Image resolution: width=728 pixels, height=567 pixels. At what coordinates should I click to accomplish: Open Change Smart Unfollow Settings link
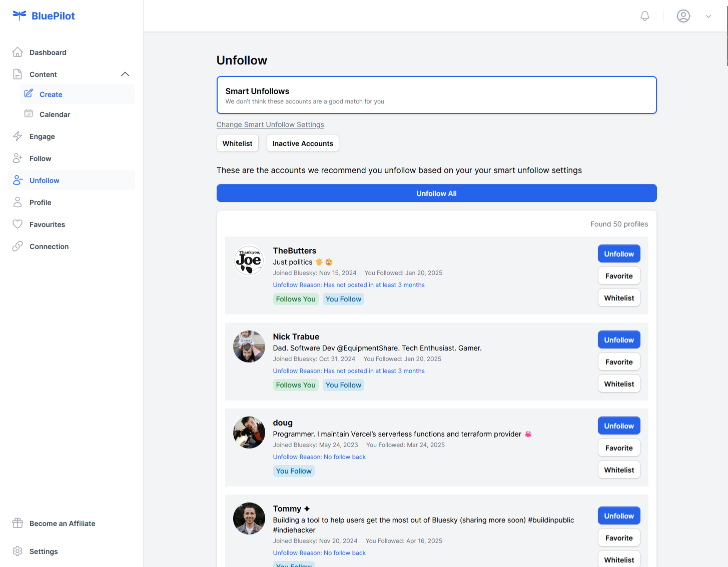[x=270, y=124]
